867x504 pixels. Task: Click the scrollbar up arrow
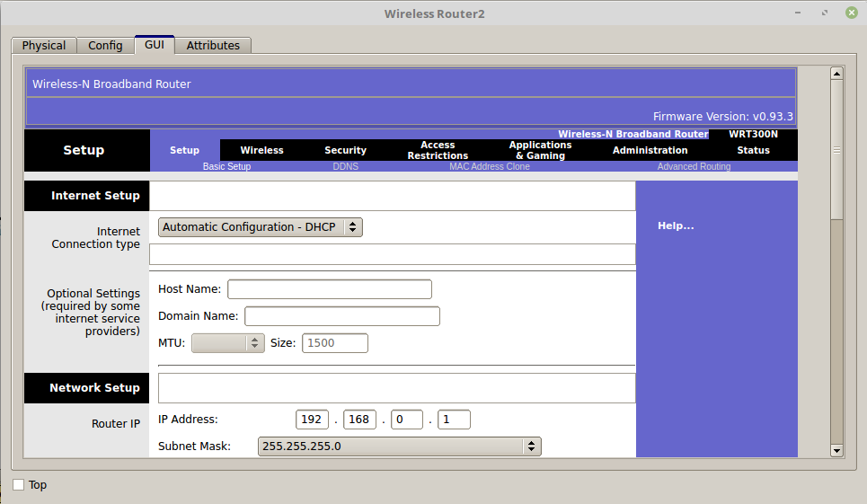pos(836,74)
